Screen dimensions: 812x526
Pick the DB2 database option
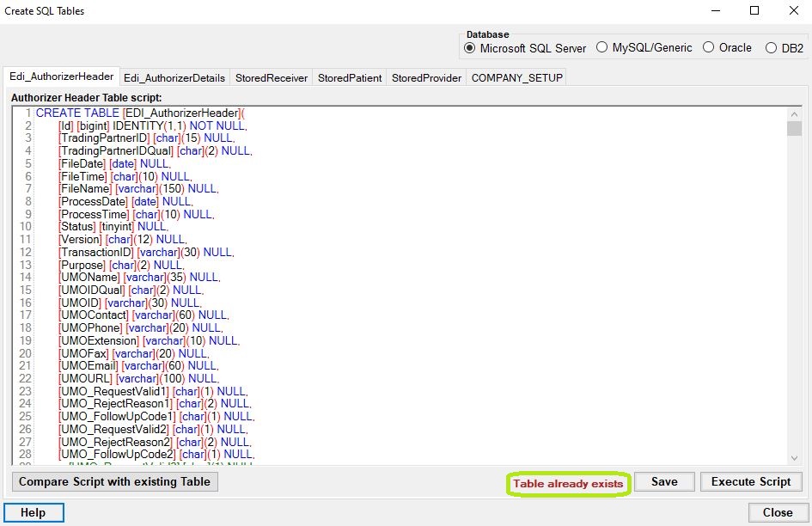coord(784,48)
